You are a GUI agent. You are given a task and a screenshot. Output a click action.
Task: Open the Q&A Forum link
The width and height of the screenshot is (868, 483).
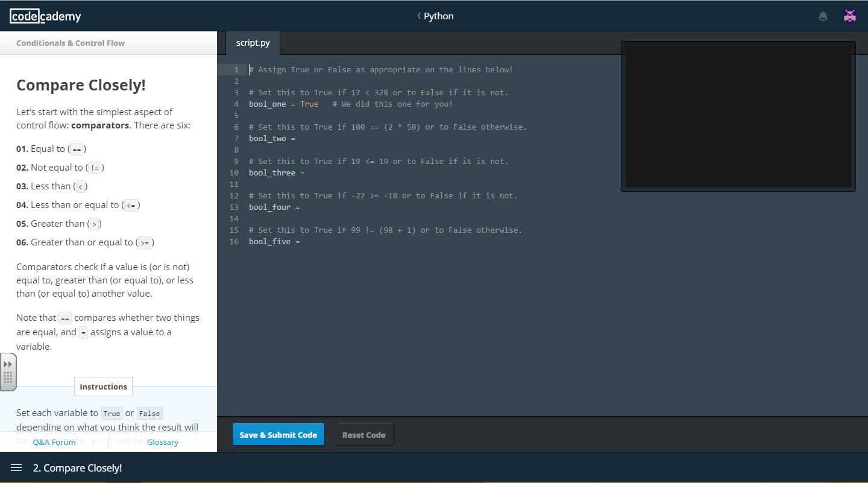(54, 442)
